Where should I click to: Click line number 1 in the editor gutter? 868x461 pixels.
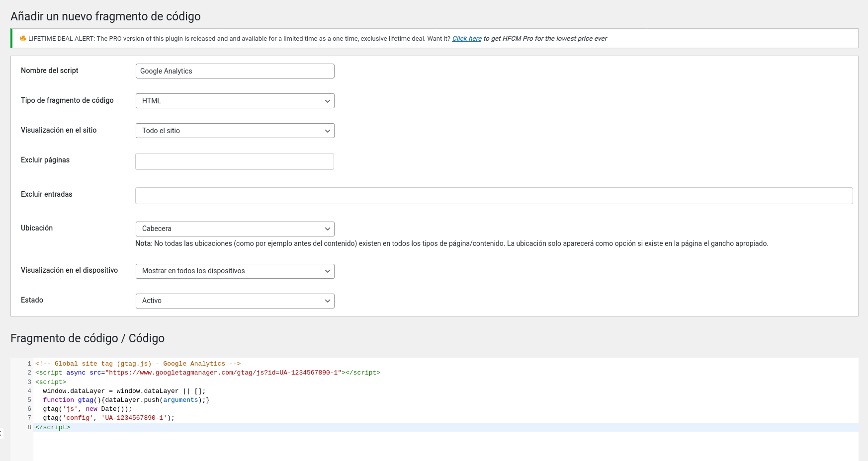click(29, 364)
